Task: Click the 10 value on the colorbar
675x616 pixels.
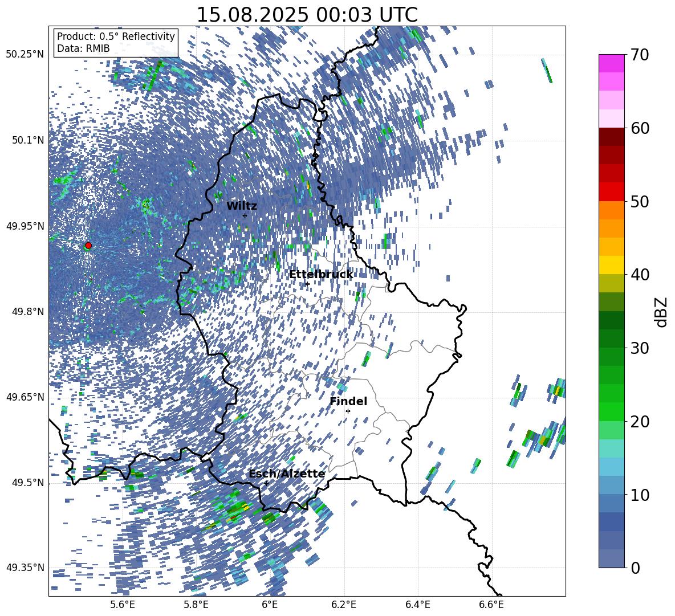Action: coord(640,495)
